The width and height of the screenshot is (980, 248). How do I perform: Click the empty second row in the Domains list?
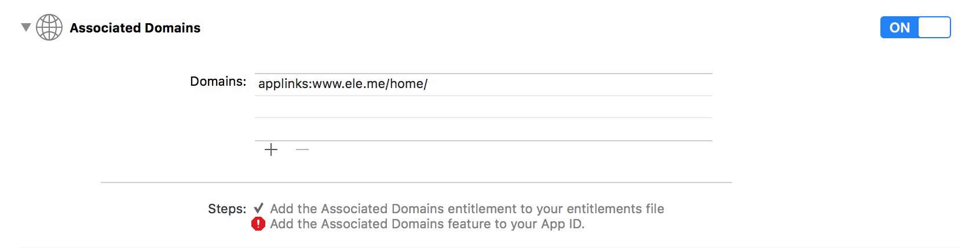click(x=483, y=107)
